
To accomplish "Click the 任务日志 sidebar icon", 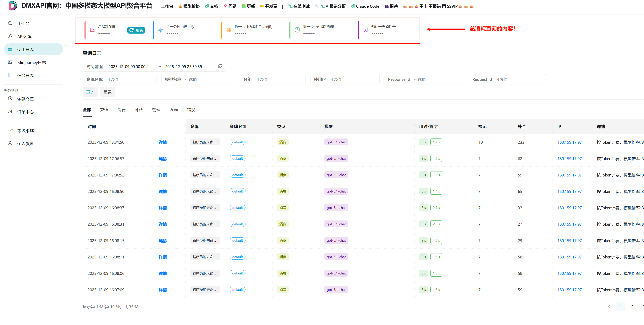I will coord(10,75).
